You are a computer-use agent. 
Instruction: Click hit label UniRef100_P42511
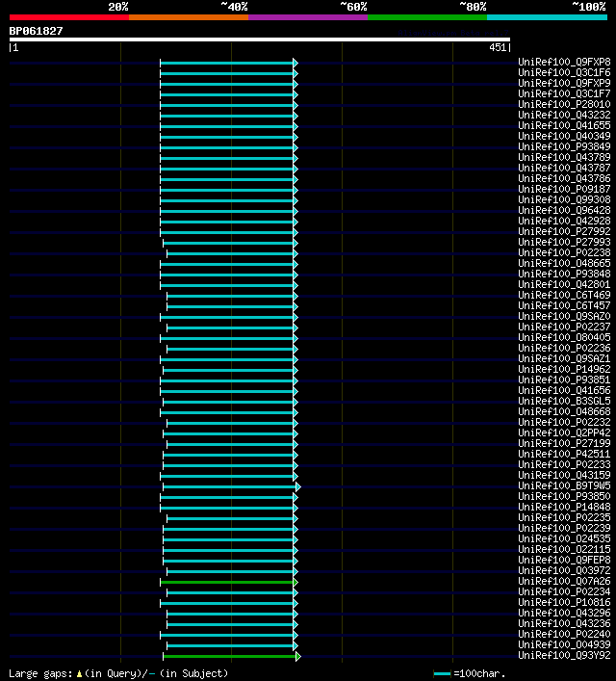point(564,454)
